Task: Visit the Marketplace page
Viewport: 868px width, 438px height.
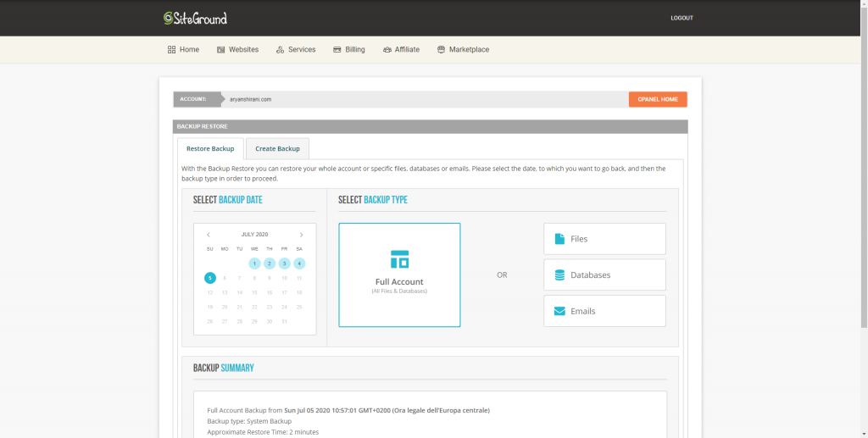Action: [x=463, y=50]
